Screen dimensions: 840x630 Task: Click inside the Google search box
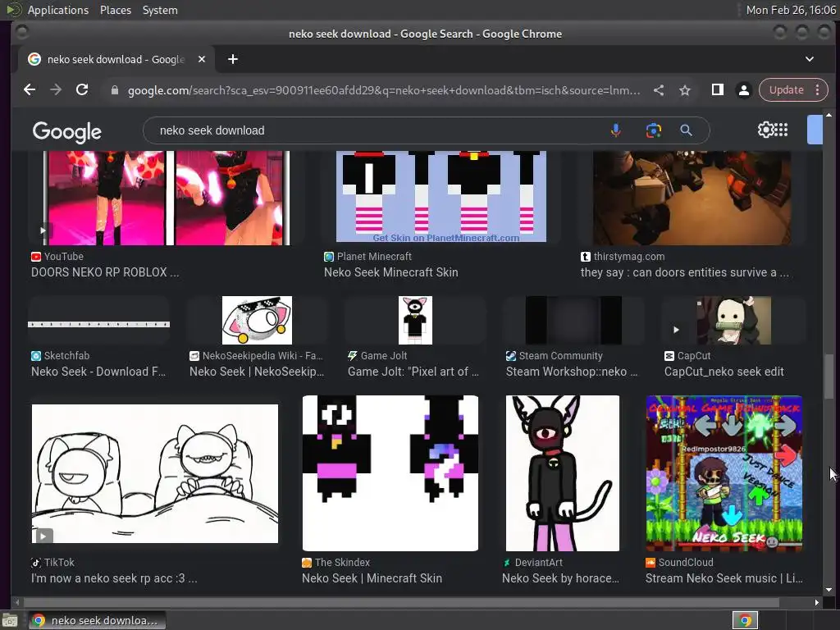[375, 130]
